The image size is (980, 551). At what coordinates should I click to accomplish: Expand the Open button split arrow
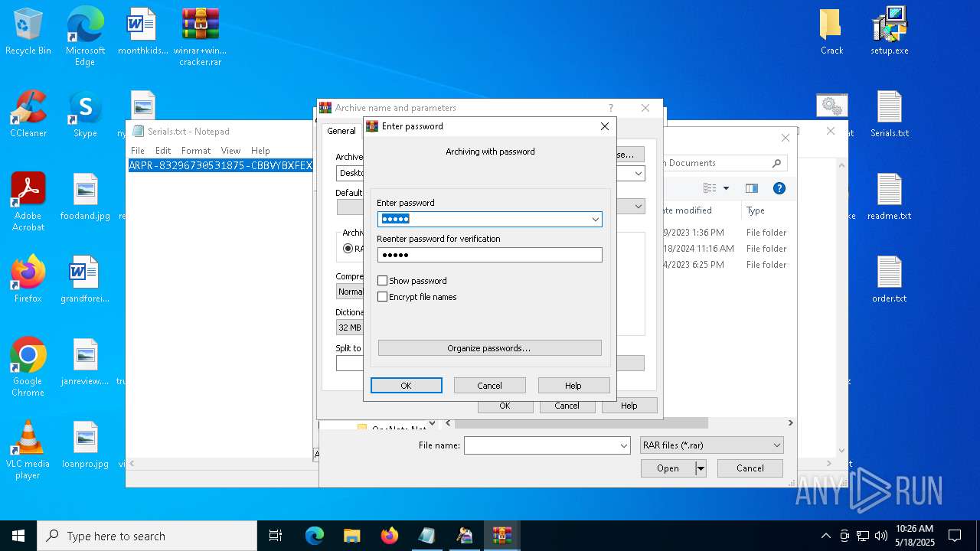pyautogui.click(x=700, y=468)
